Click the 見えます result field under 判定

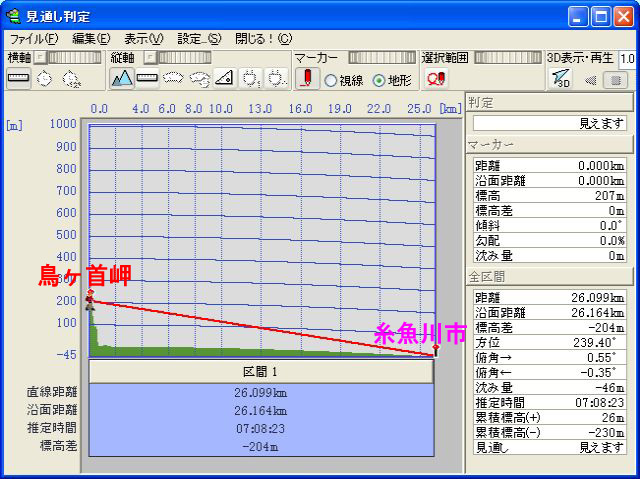(x=549, y=123)
